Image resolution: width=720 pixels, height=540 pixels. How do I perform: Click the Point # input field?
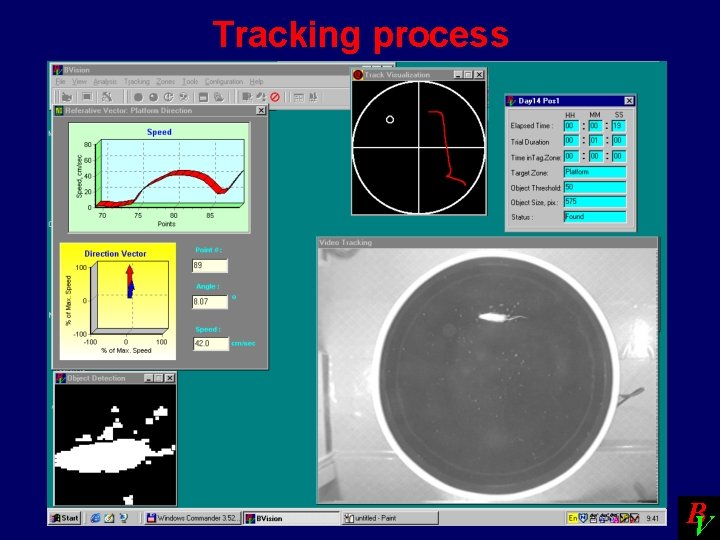210,265
